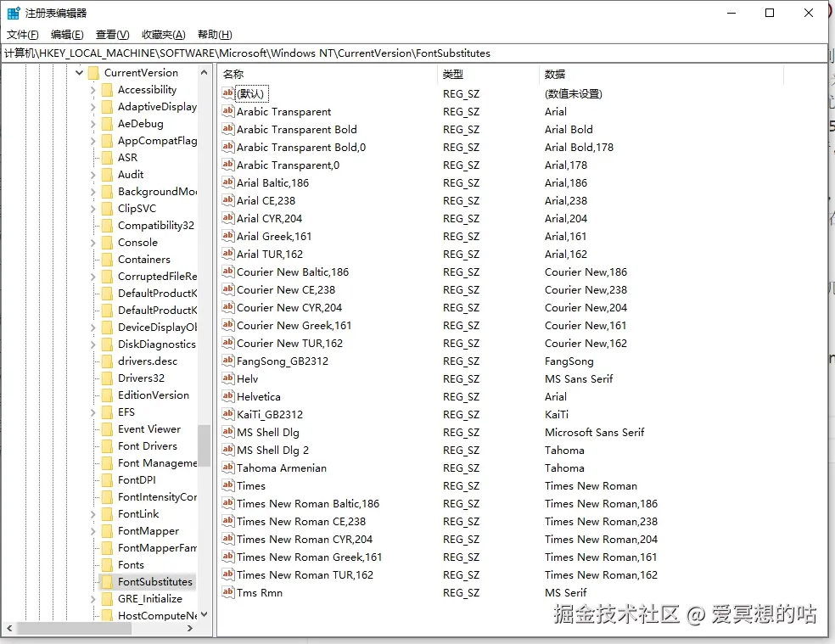Image resolution: width=835 pixels, height=644 pixels.
Task: Click the ab icon next to KaiTi_GB2312
Action: pos(227,414)
